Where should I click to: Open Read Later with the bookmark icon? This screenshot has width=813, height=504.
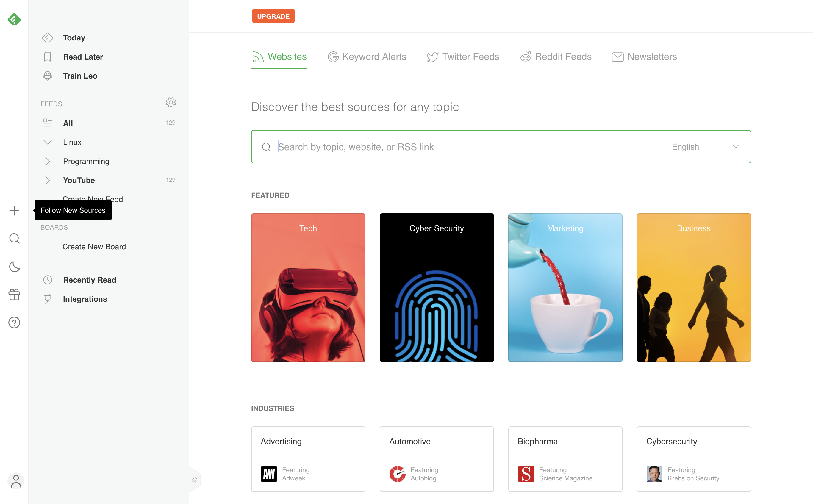83,57
